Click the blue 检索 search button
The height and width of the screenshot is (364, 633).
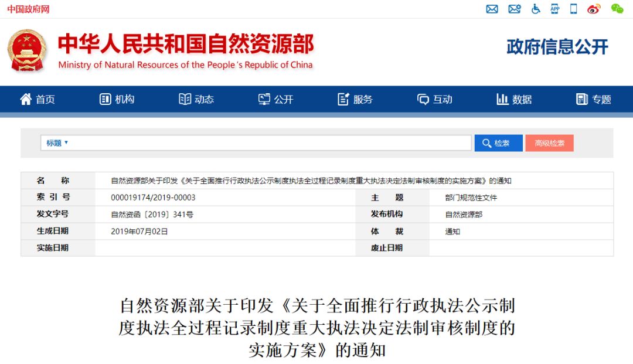pos(499,143)
